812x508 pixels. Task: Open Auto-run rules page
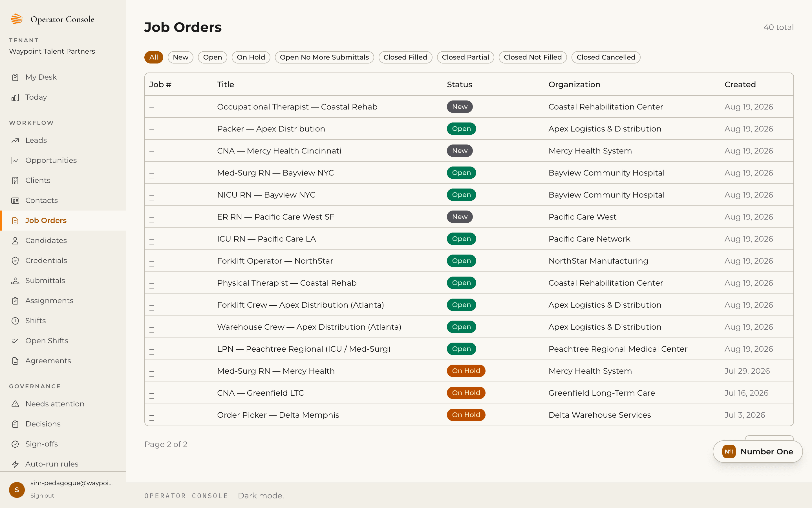[63, 464]
